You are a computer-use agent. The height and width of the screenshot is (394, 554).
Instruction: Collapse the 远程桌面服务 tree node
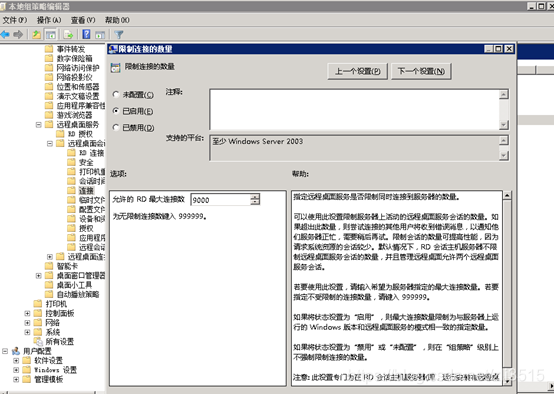tap(39, 124)
